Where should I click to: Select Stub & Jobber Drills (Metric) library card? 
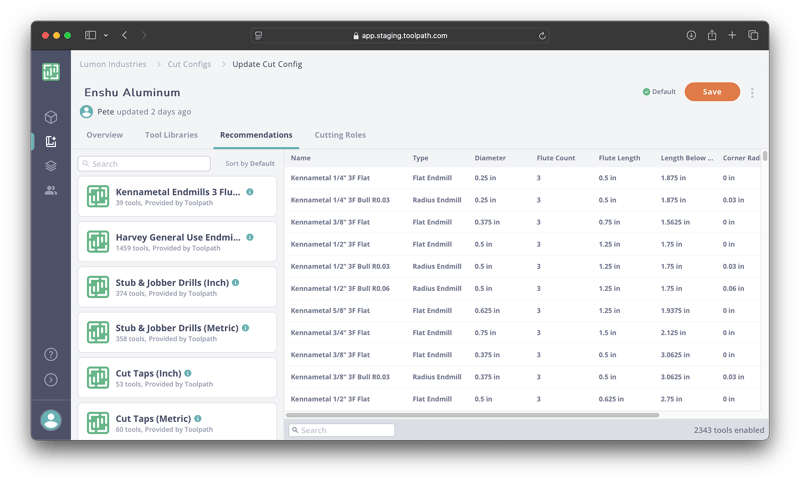pyautogui.click(x=177, y=333)
